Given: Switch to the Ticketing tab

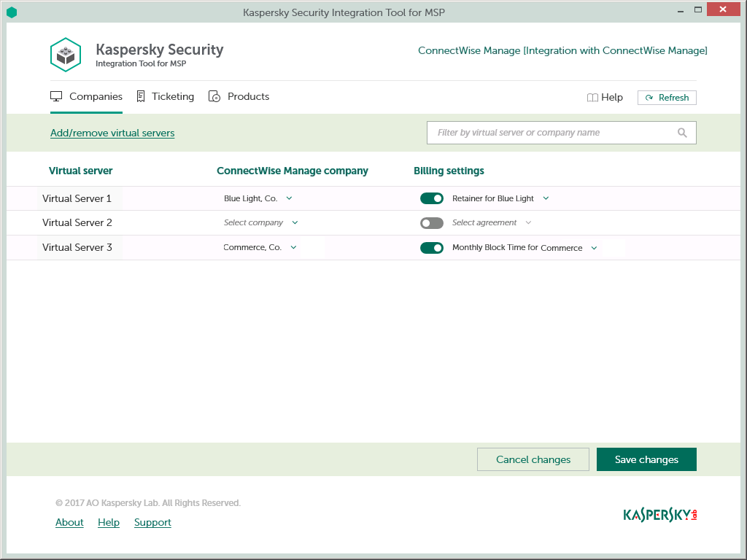Looking at the screenshot, I should 166,96.
